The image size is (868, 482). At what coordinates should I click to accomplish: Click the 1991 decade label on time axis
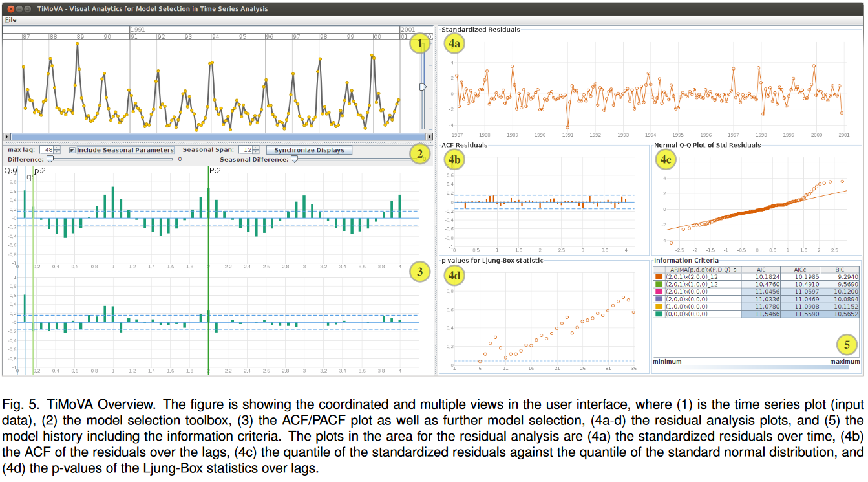click(136, 30)
